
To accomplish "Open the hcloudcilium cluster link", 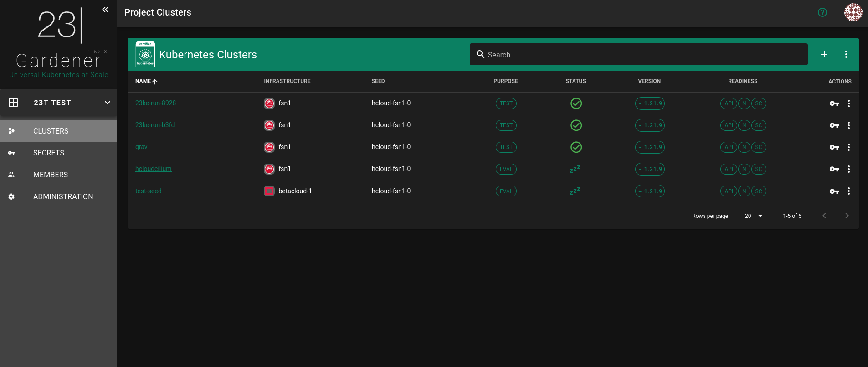I will [x=154, y=169].
